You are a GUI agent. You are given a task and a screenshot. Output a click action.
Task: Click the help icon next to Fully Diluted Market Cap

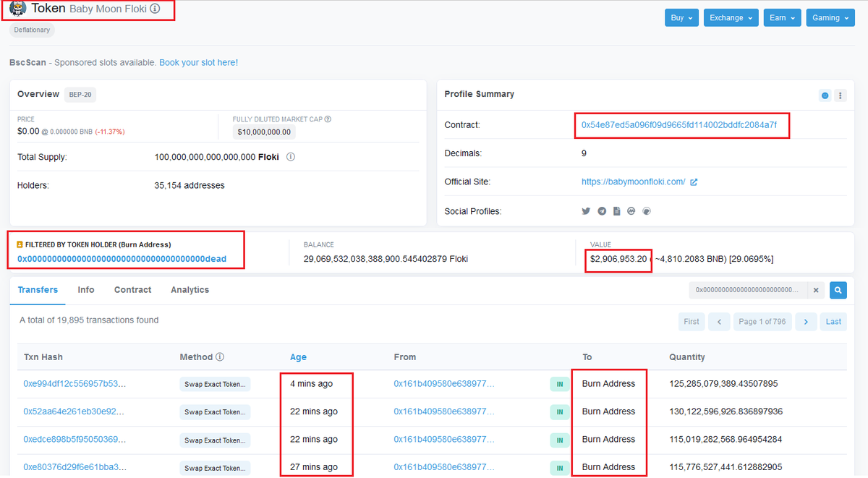(x=328, y=119)
